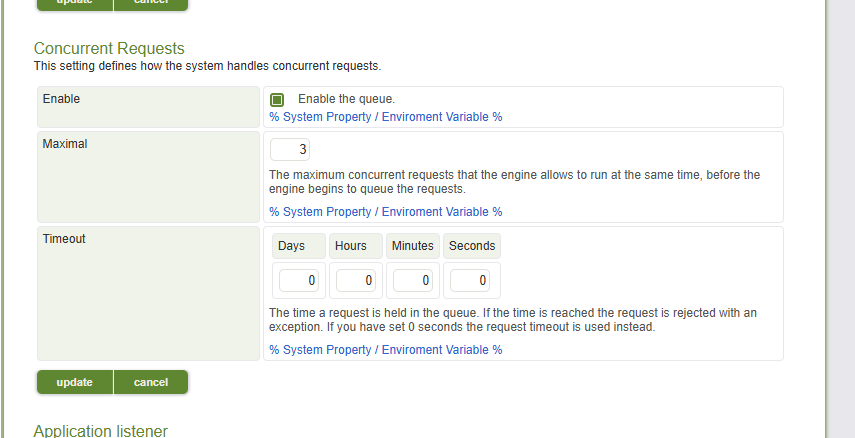Open System Property link under Enable the queue
The height and width of the screenshot is (438, 855).
click(385, 117)
